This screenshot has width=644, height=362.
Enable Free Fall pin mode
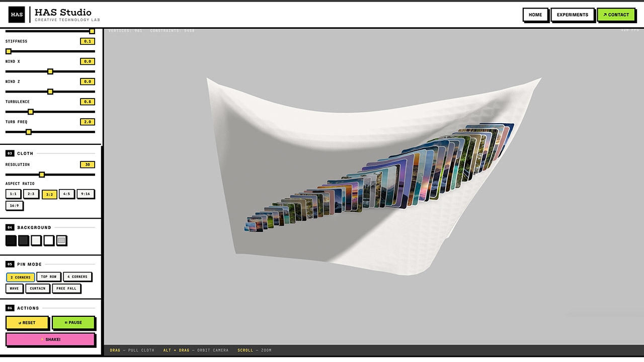(x=66, y=288)
